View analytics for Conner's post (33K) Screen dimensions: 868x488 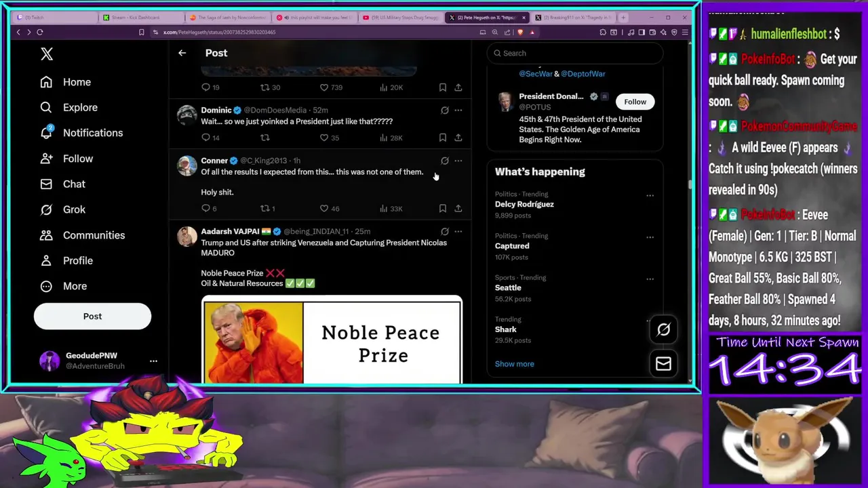click(391, 208)
